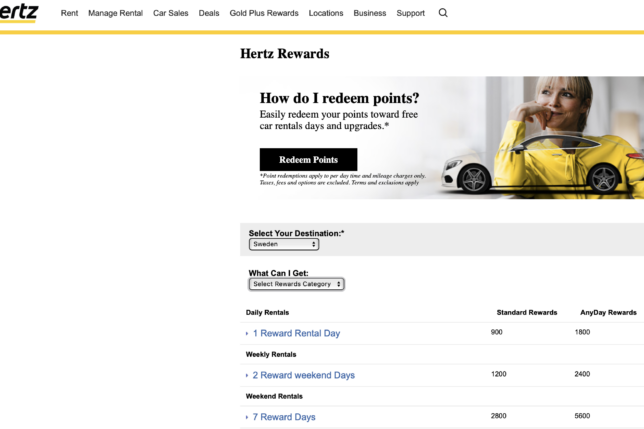Screen dimensions: 644x429
Task: Open the Rent menu
Action: click(69, 13)
